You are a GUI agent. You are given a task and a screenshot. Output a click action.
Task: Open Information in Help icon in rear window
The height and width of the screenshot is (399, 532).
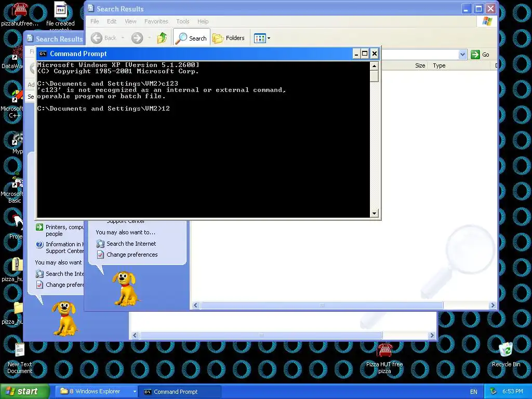tap(39, 244)
